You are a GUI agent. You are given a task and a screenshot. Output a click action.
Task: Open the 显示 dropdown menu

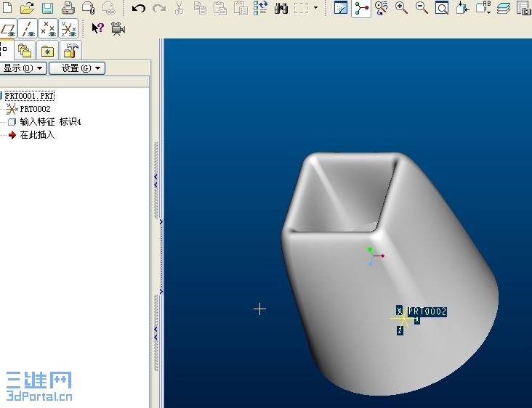pos(23,68)
